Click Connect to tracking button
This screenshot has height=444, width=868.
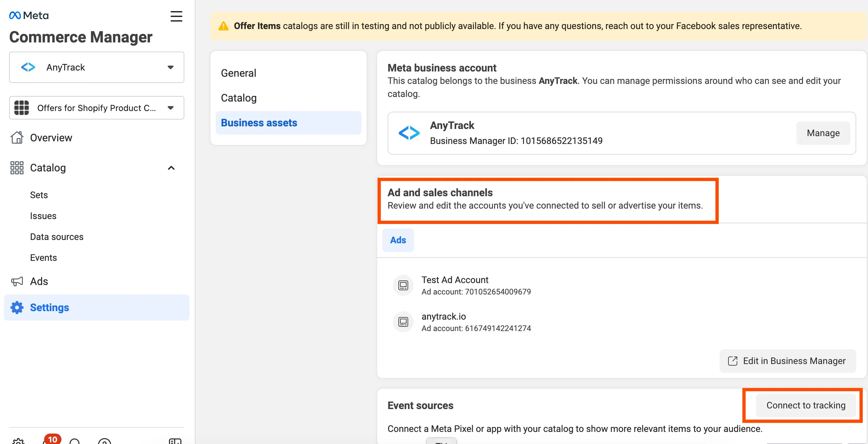[806, 405]
